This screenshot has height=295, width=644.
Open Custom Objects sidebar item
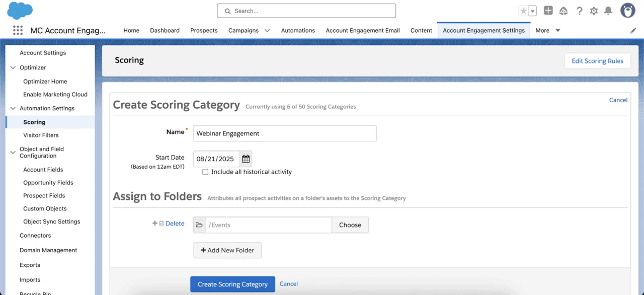click(45, 209)
